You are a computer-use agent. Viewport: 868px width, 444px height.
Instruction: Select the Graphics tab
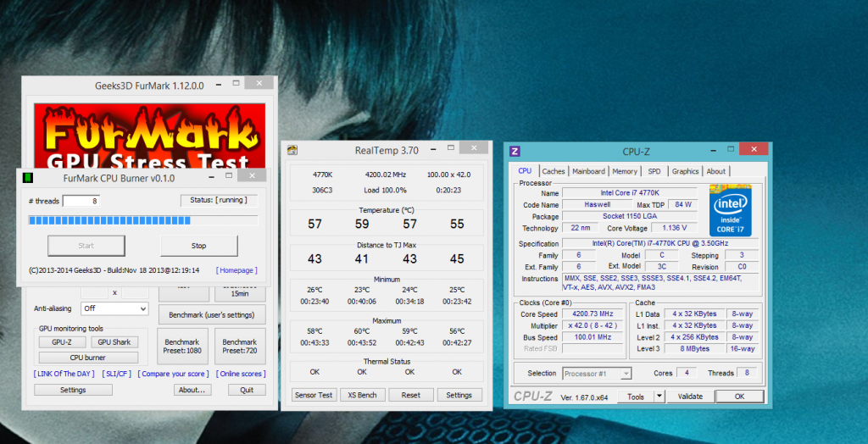[x=685, y=171]
